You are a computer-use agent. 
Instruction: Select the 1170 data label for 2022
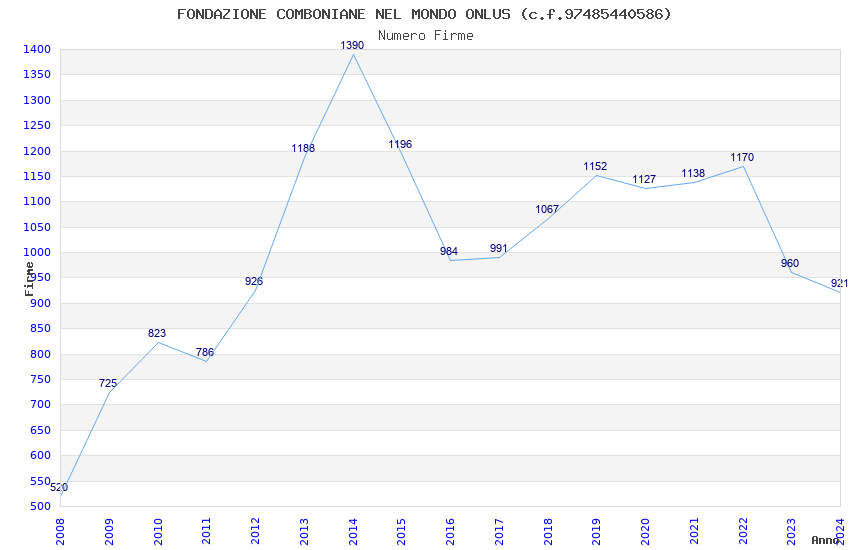tap(742, 157)
